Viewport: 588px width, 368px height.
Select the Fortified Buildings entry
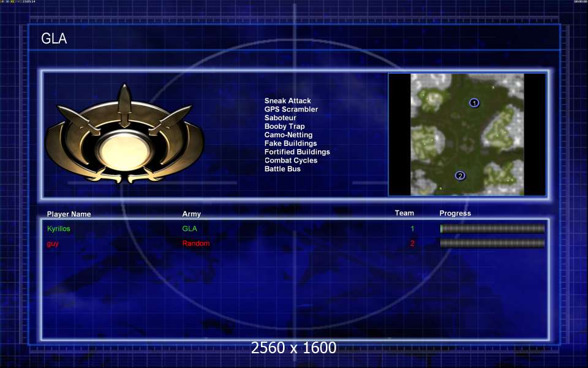coord(297,151)
